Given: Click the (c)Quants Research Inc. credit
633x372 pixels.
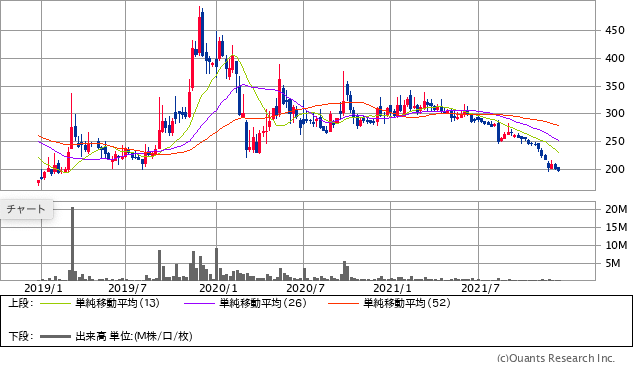Looking at the screenshot, I should tap(556, 358).
